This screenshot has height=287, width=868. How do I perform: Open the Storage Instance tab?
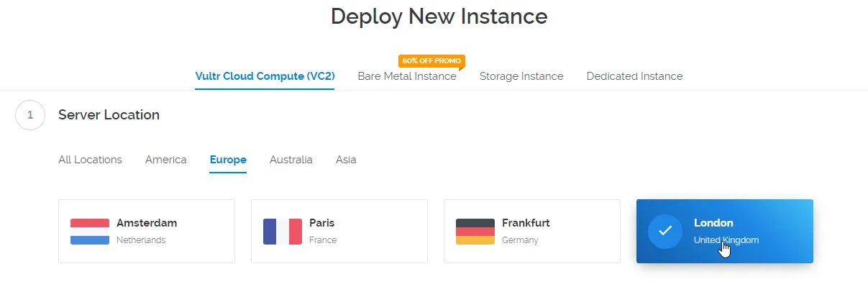521,76
